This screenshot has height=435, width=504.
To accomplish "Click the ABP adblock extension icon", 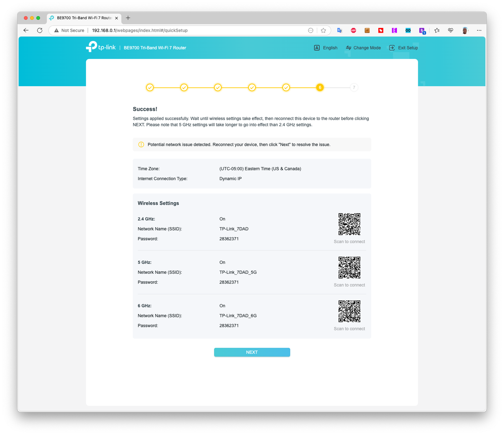I will 353,30.
